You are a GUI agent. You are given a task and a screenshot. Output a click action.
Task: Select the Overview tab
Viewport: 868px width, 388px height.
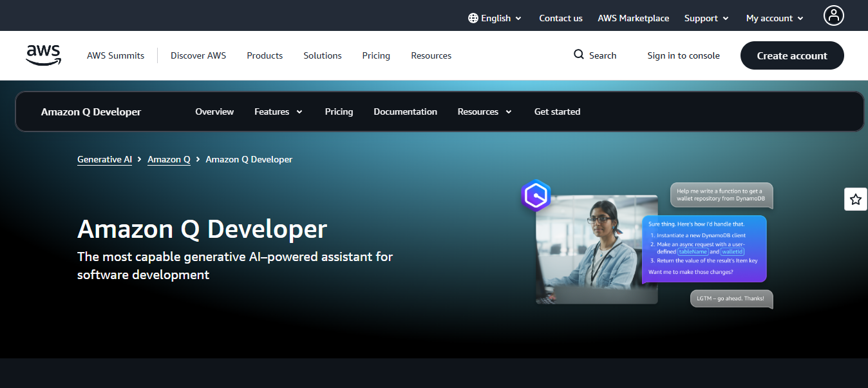coord(214,112)
